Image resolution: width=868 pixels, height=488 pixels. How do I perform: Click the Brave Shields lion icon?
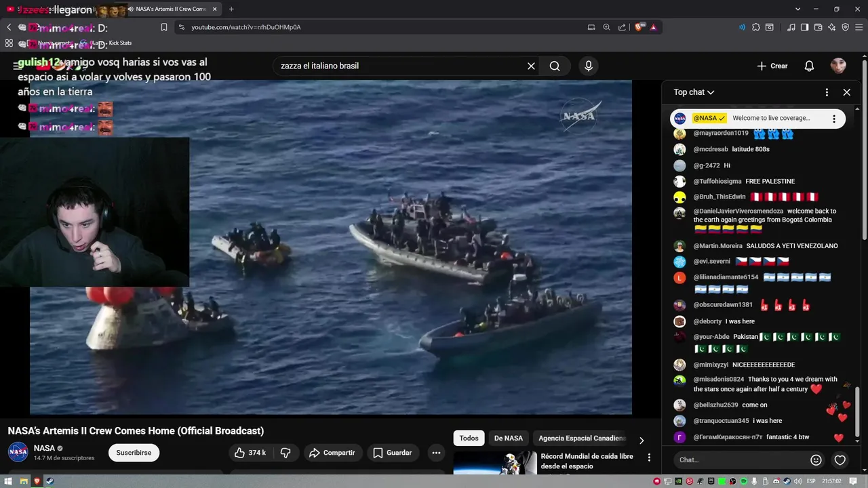(639, 27)
